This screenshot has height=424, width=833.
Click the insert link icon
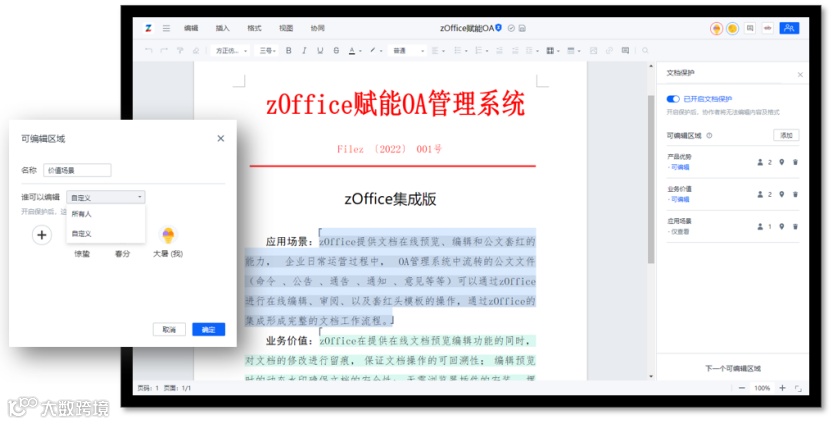pyautogui.click(x=609, y=50)
